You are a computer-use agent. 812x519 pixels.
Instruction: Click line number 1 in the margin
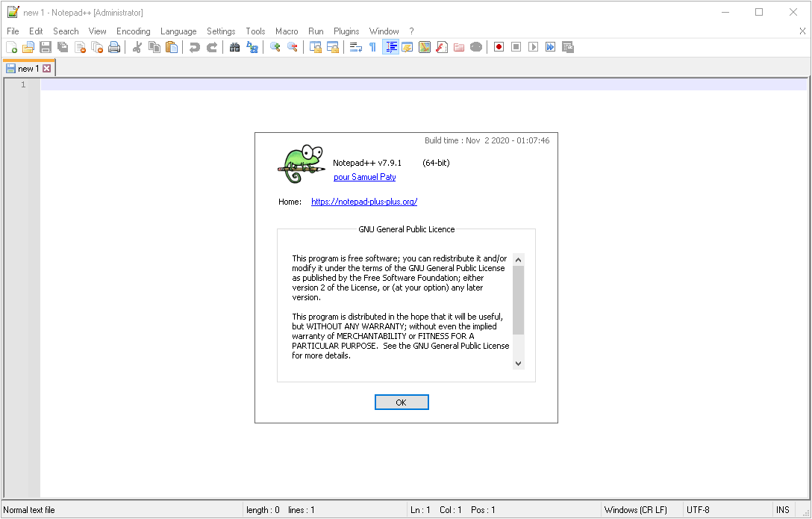coord(23,84)
